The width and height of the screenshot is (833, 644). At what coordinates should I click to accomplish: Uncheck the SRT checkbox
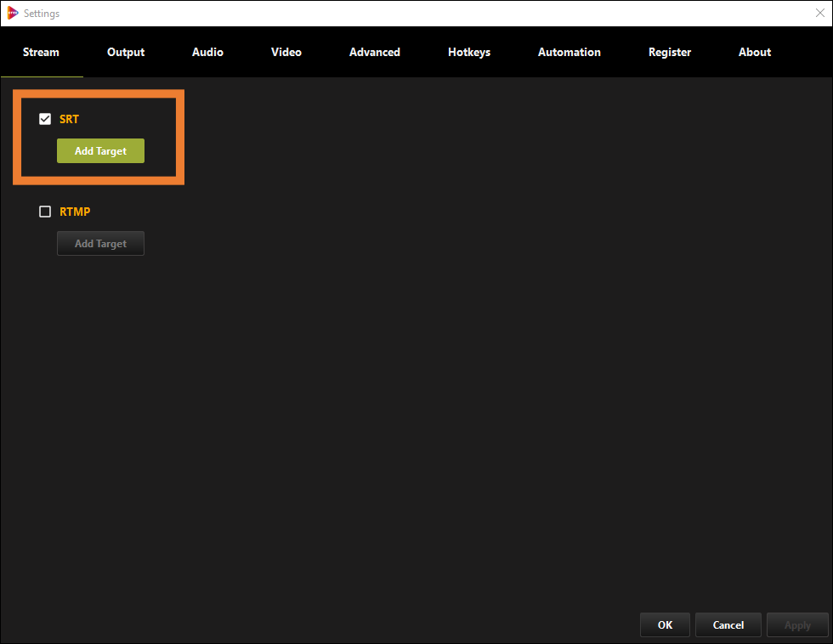pyautogui.click(x=45, y=119)
